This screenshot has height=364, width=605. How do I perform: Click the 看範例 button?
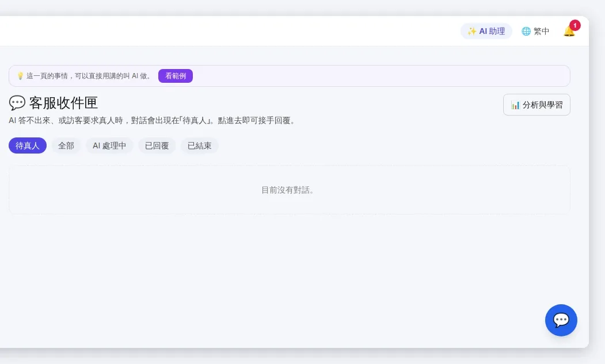point(176,76)
